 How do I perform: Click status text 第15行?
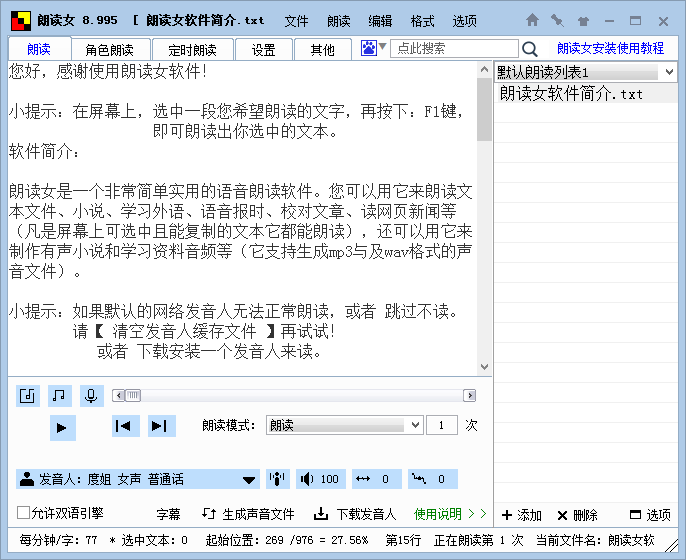click(x=403, y=540)
